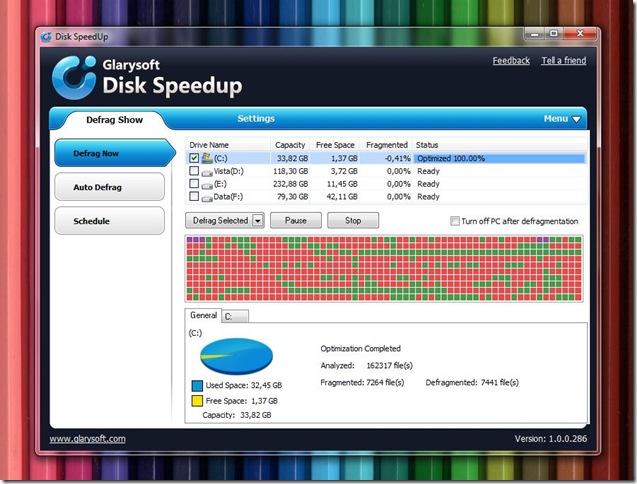Select Auto Defrag in sidebar
This screenshot has width=637, height=484.
pyautogui.click(x=110, y=187)
